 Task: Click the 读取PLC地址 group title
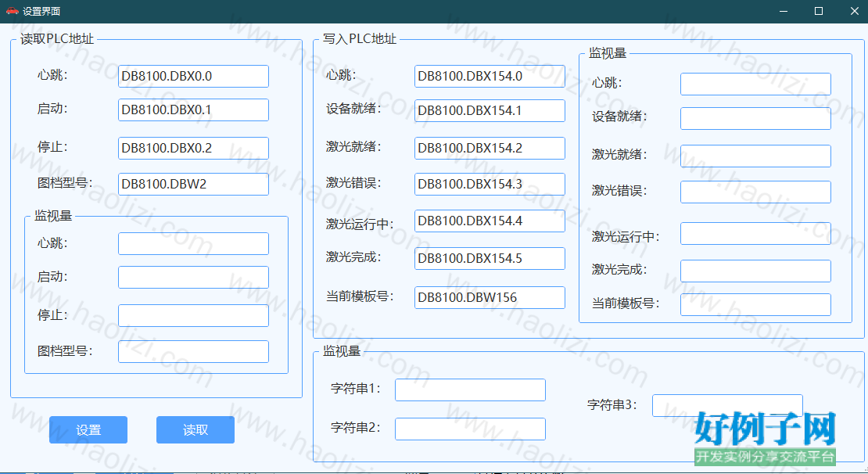point(57,39)
